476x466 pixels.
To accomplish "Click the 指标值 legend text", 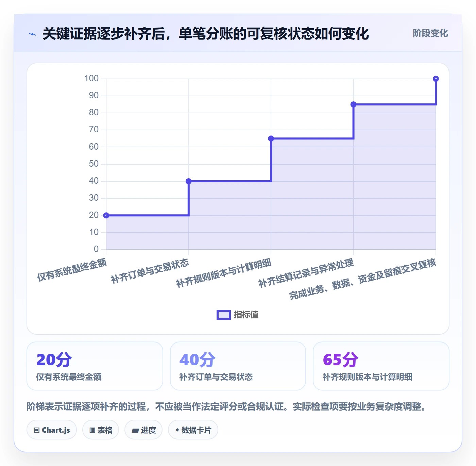I will coord(246,315).
